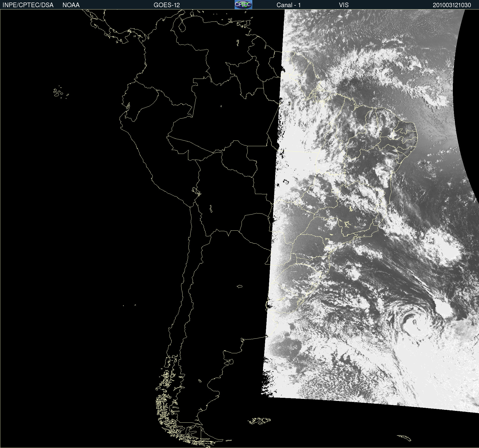Click the GOES-12 satellite label
479x448 pixels.
tap(167, 5)
